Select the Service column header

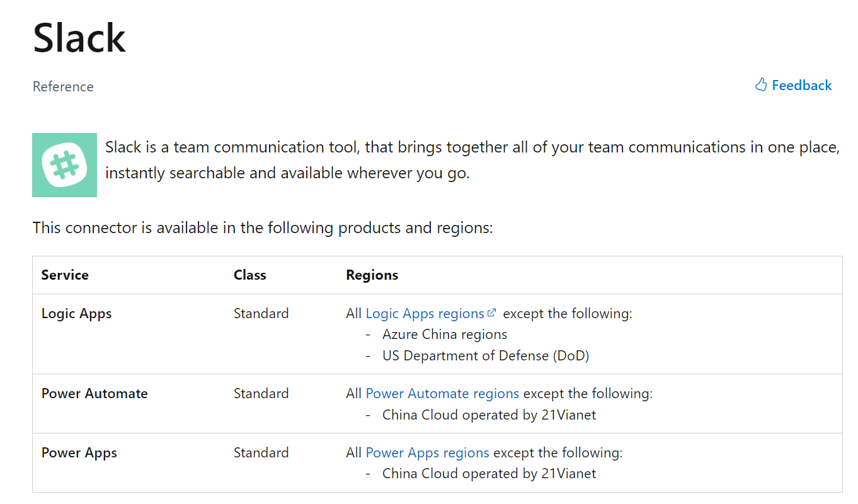point(65,275)
